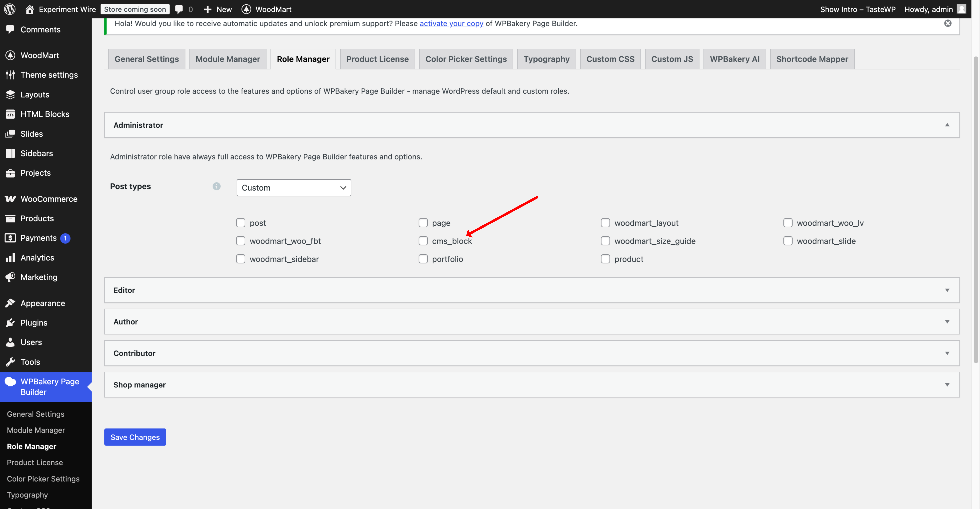
Task: Click the WooCommerce logo icon
Action: 10,199
